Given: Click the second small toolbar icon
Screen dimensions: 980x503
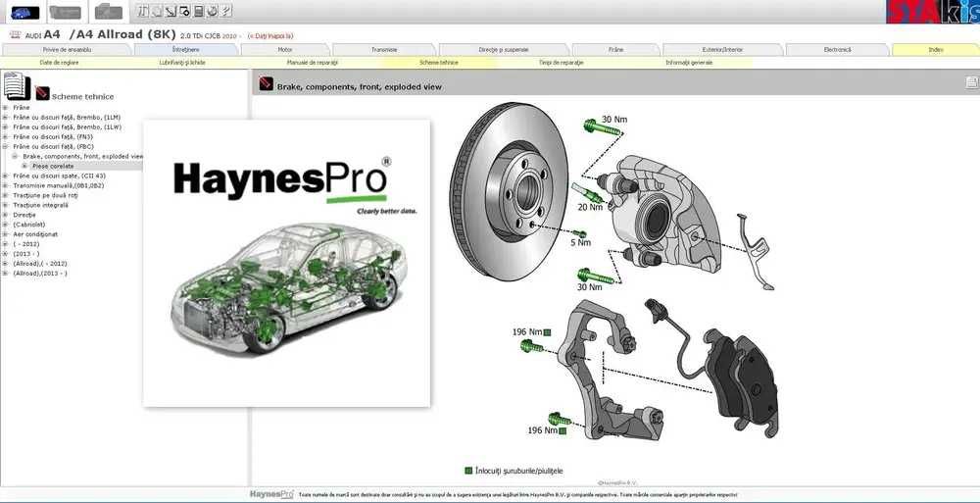Looking at the screenshot, I should coord(157,11).
